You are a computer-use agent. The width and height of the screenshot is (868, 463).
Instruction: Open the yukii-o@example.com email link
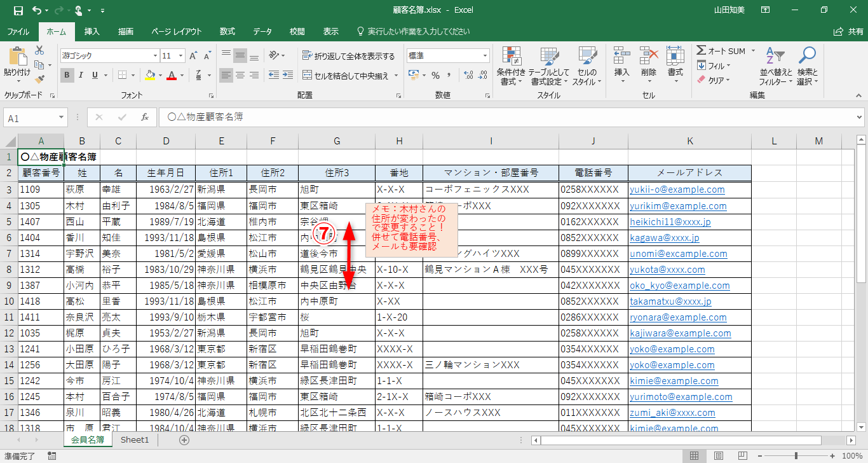point(677,190)
